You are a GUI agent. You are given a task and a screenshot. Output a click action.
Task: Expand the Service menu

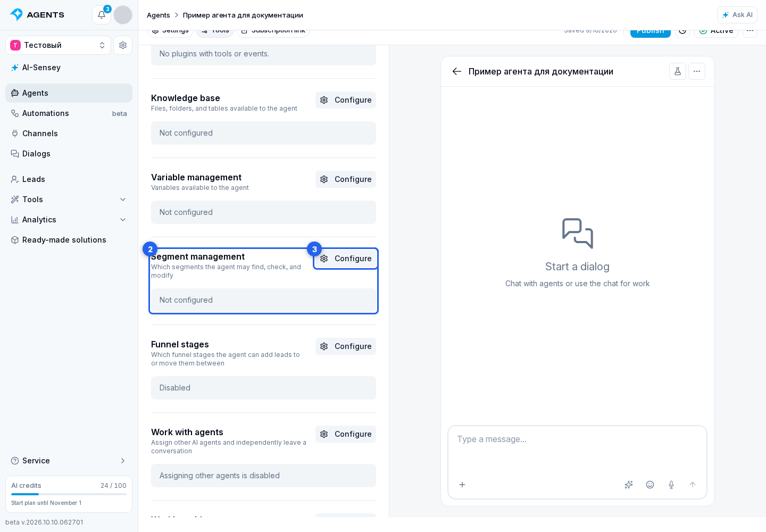pyautogui.click(x=69, y=461)
